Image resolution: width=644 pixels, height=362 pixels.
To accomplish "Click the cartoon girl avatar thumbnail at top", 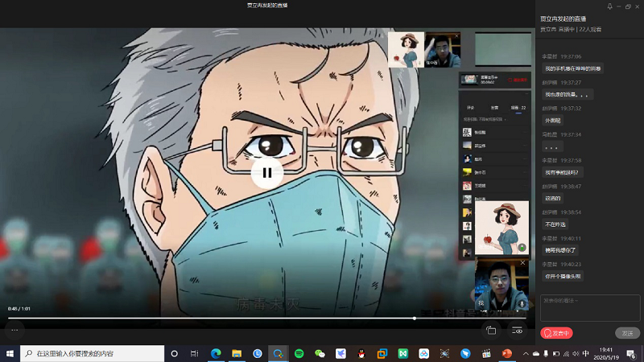I will pyautogui.click(x=406, y=50).
